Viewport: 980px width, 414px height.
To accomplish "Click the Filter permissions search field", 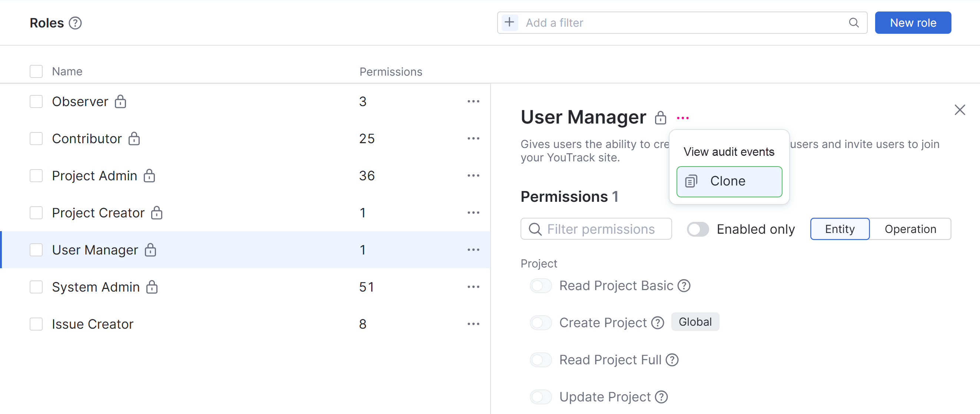I will (x=600, y=229).
